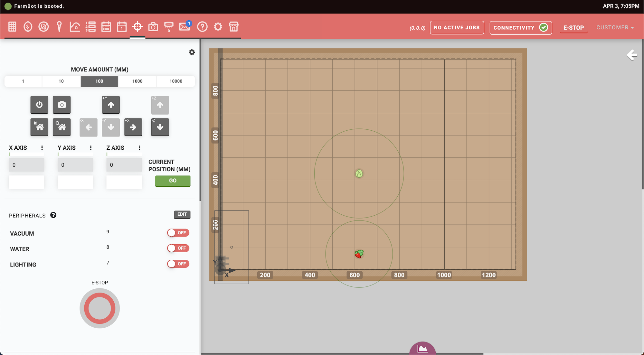The height and width of the screenshot is (355, 644).
Task: Select move amount 1000 mm
Action: (x=137, y=81)
